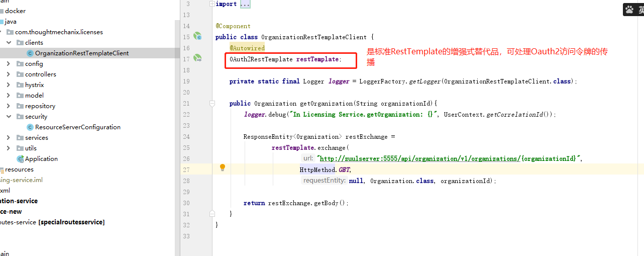Click the restTemplate field name on line 17
The height and width of the screenshot is (256, 644).
(x=317, y=59)
